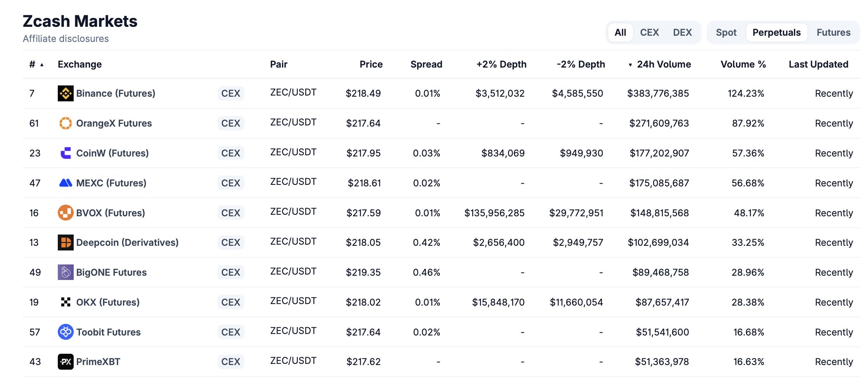
Task: Open the Affiliate disclosures link
Action: (66, 39)
